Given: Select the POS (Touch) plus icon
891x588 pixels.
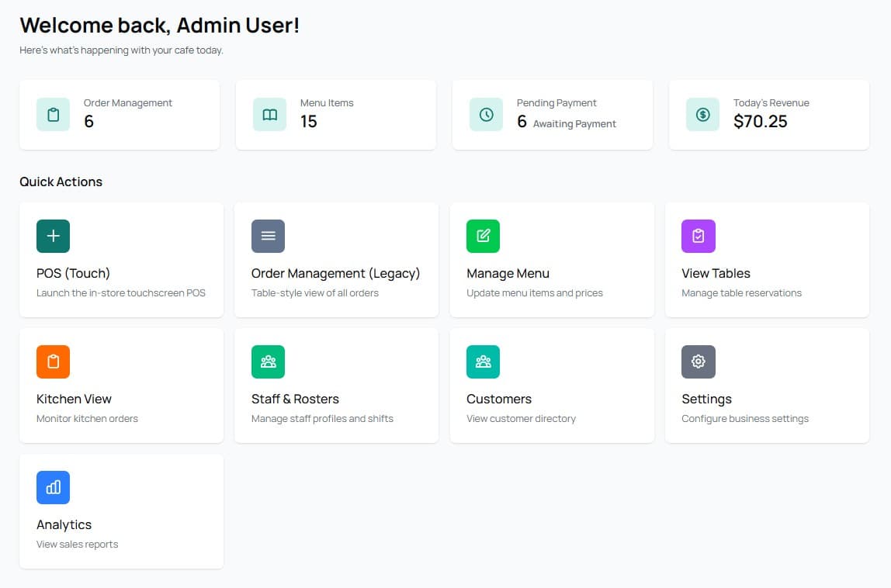Looking at the screenshot, I should [53, 236].
